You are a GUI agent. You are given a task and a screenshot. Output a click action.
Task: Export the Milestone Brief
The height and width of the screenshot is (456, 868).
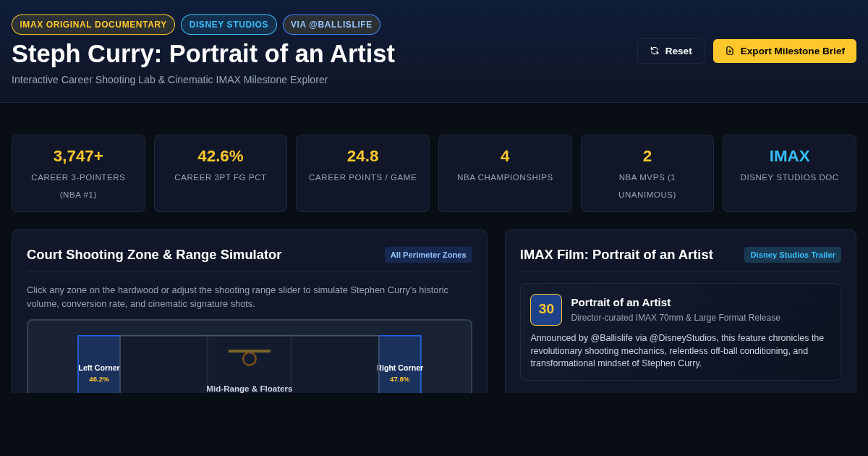click(785, 51)
